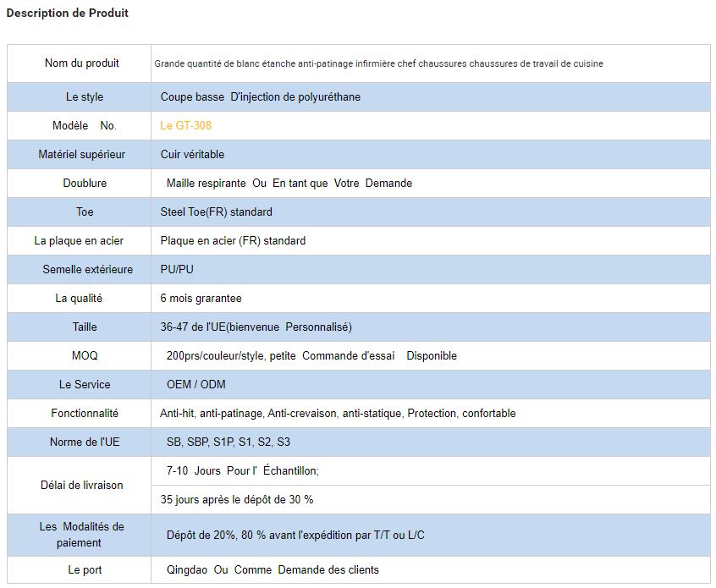This screenshot has height=588, width=716.
Task: Click the 'Taille' row label
Action: tap(85, 327)
